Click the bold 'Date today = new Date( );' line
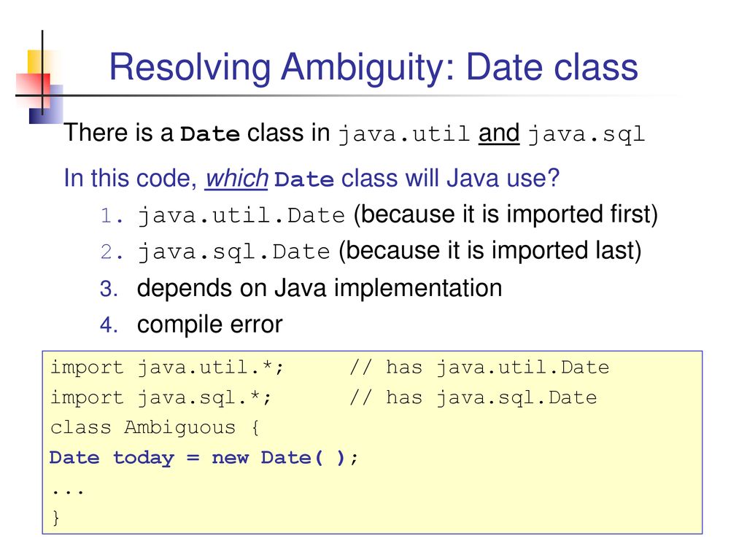 point(204,458)
